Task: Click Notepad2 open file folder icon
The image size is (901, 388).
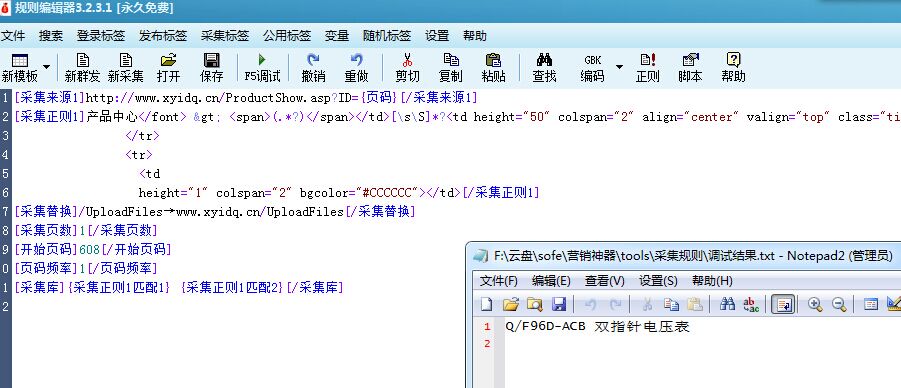Action: coord(511,304)
